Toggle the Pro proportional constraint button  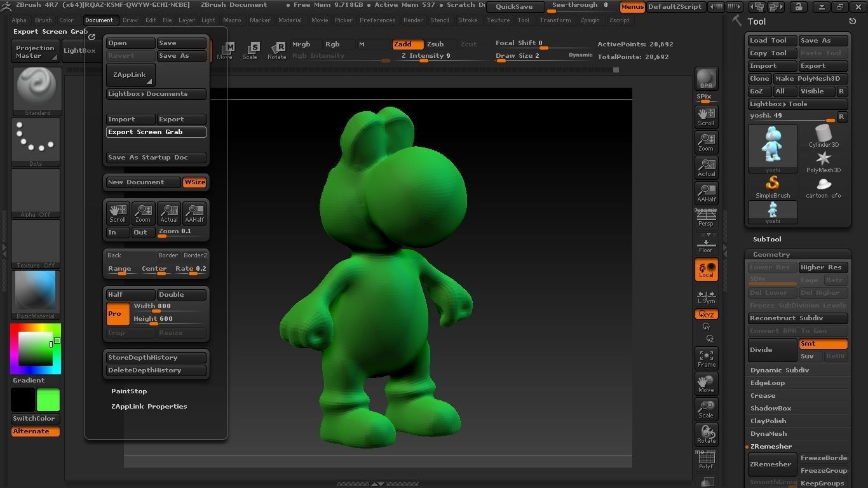tap(118, 314)
